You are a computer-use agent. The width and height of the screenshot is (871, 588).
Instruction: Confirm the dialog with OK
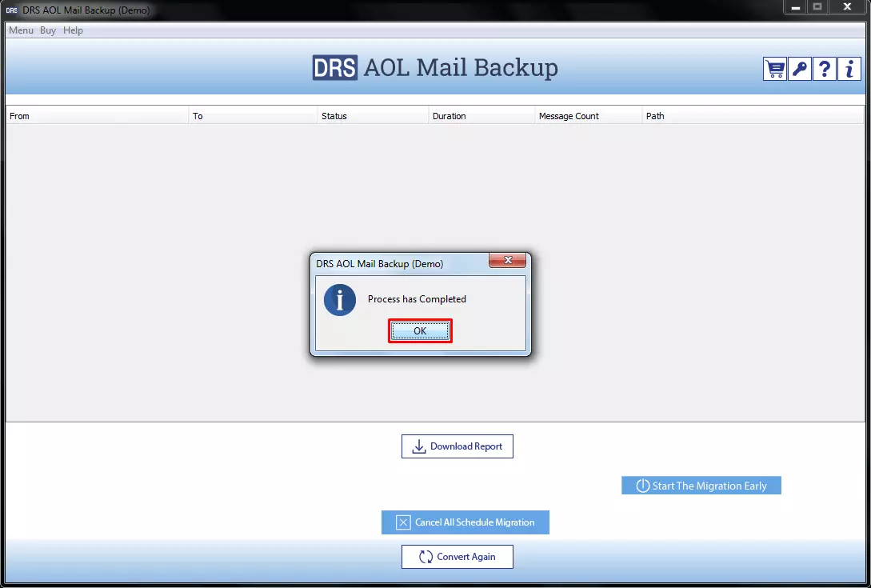(420, 330)
